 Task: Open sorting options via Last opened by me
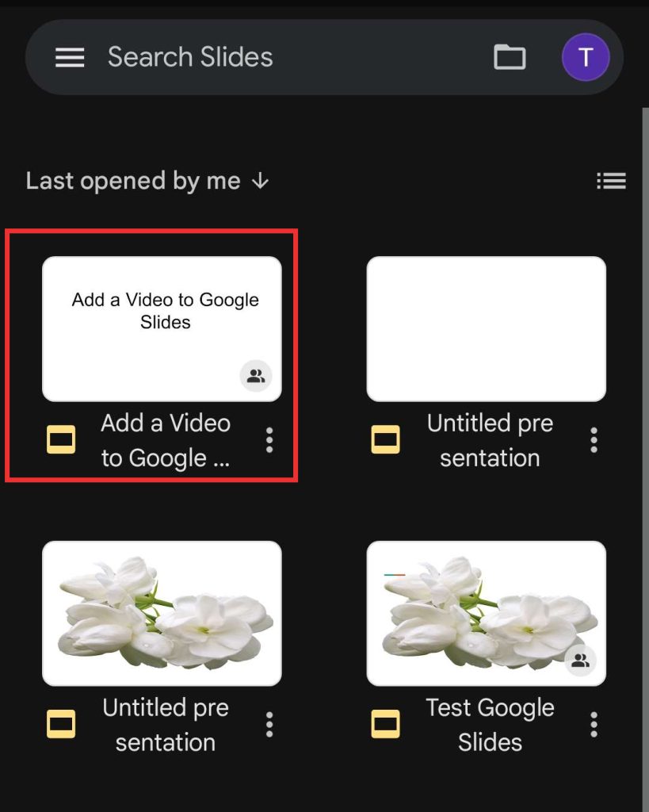point(132,181)
